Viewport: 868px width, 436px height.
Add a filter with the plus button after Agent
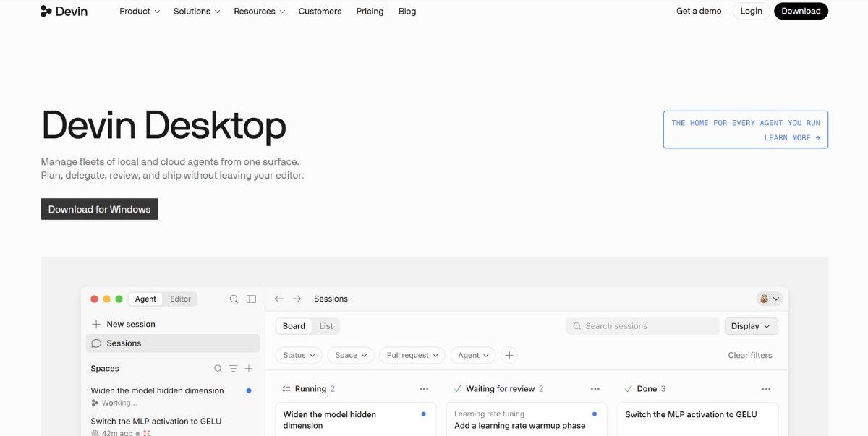pos(509,355)
